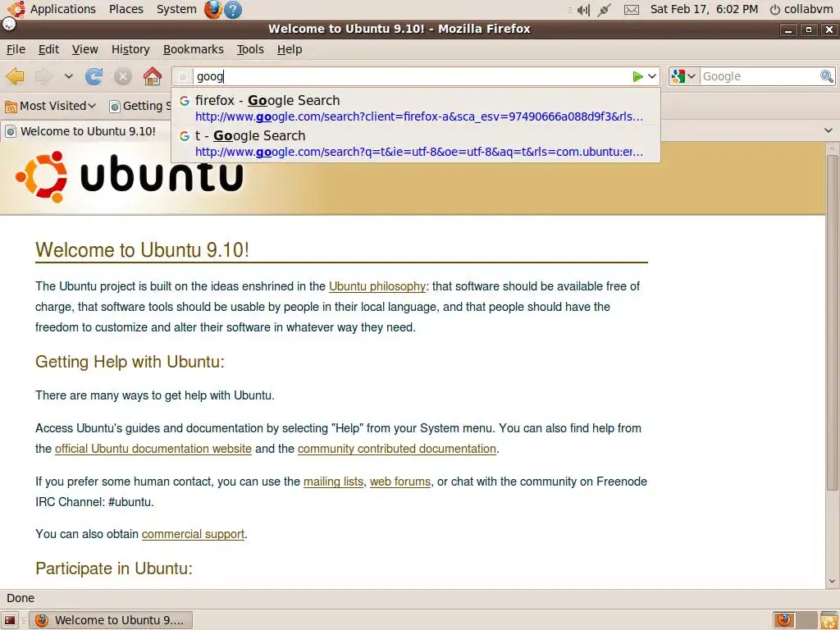840x630 pixels.
Task: Click the volume speaker icon
Action: pyautogui.click(x=583, y=10)
